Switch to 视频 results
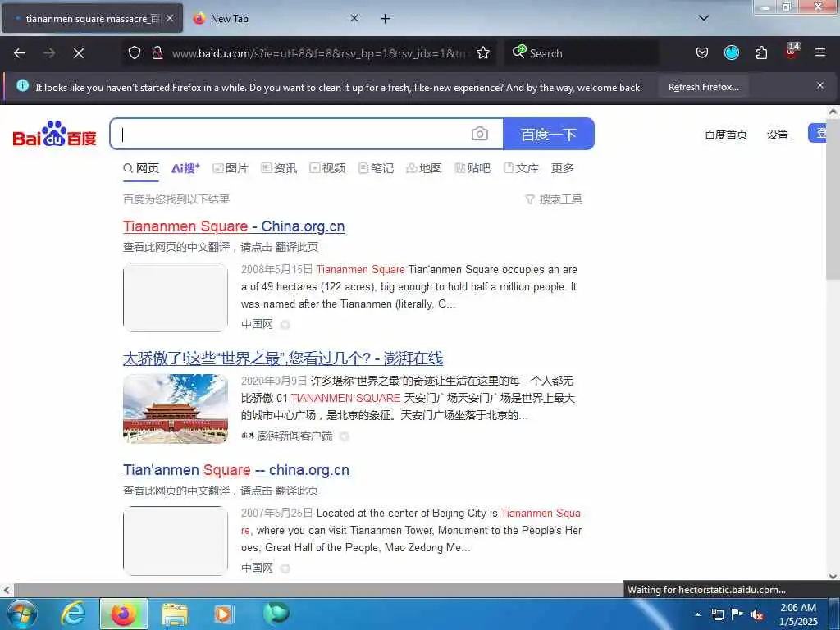The height and width of the screenshot is (630, 840). pyautogui.click(x=328, y=168)
